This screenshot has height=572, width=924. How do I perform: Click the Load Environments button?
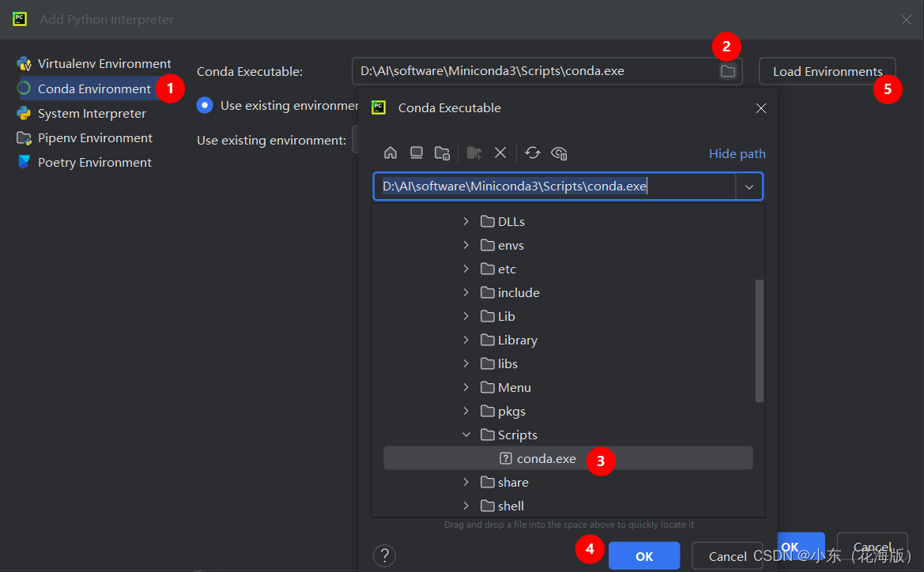pyautogui.click(x=827, y=71)
